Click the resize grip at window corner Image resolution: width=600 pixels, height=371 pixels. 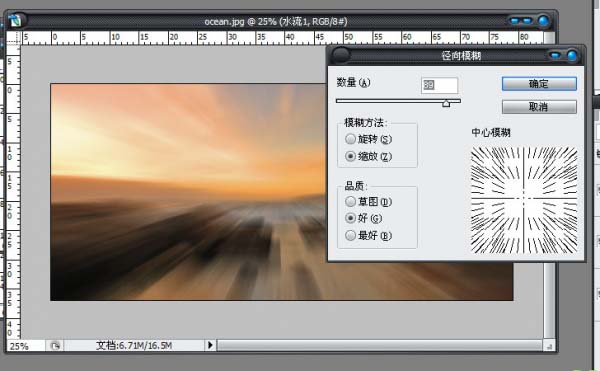[x=549, y=346]
